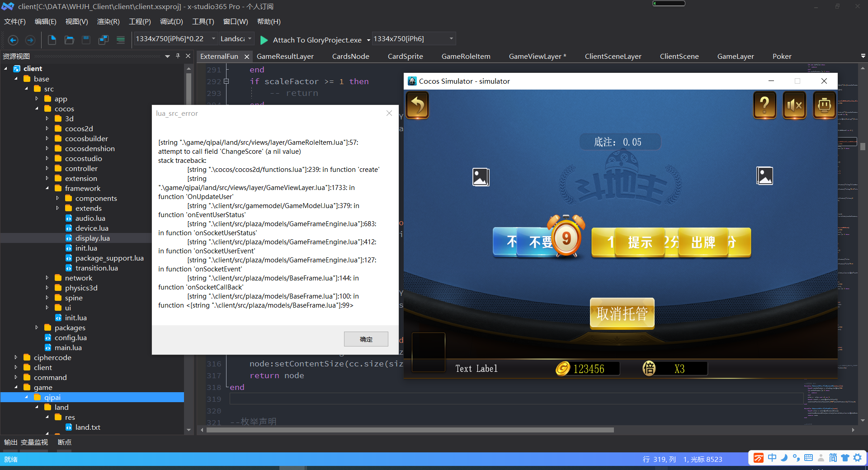Toggle the sound mute button in simulator
Screen dimensions: 868x470
coord(794,105)
